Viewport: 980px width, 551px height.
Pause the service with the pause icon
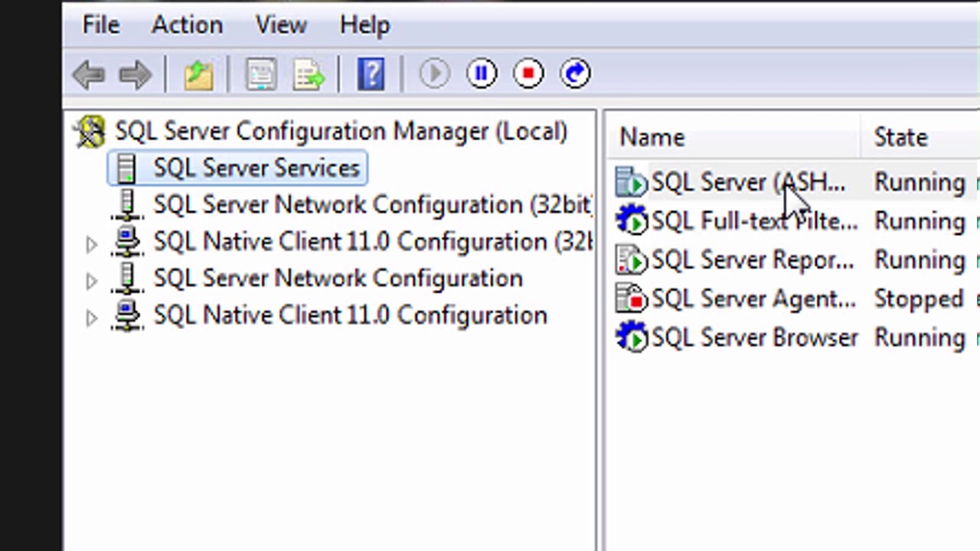point(482,73)
